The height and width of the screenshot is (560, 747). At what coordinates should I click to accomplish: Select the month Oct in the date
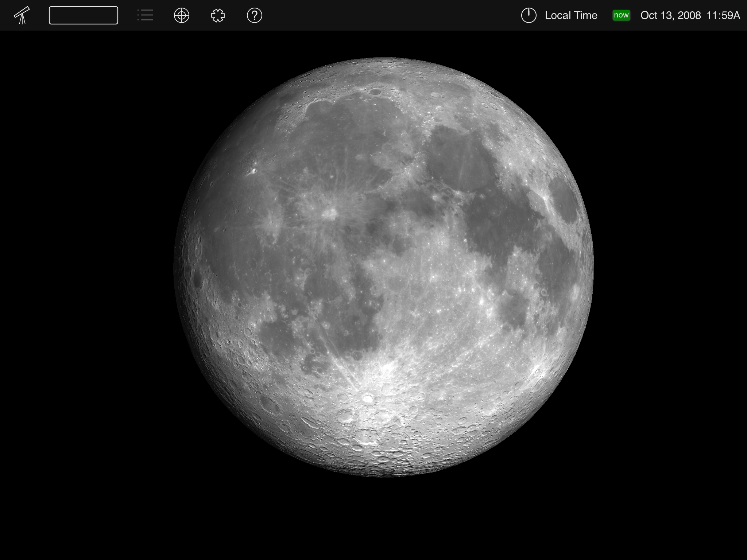[649, 15]
